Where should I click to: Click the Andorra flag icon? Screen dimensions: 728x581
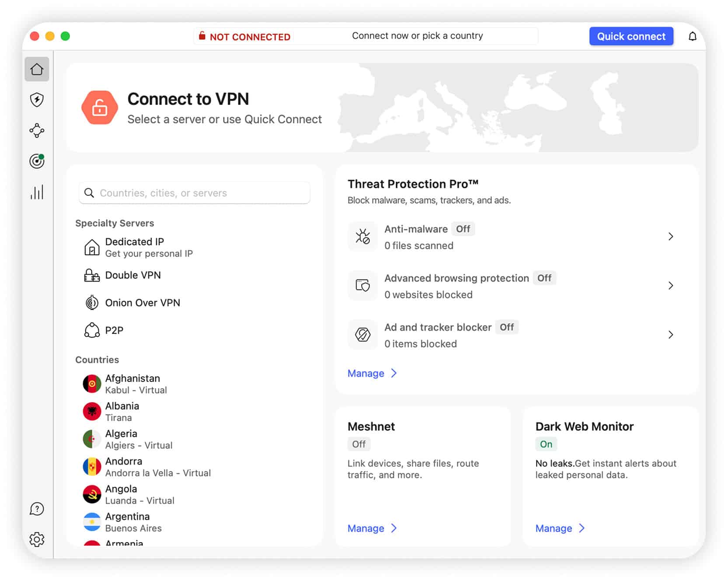click(x=92, y=467)
